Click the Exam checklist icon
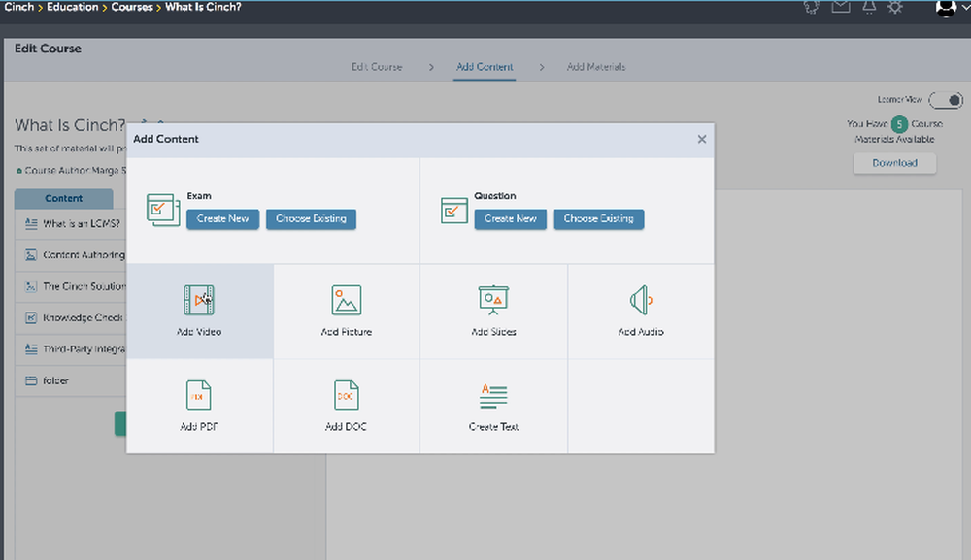This screenshot has width=971, height=560. 163,210
